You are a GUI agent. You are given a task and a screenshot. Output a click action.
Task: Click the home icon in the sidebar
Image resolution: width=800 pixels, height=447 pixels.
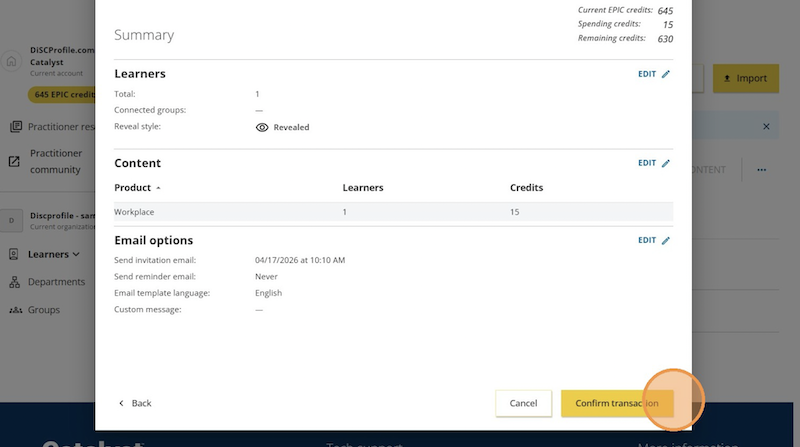coord(11,61)
